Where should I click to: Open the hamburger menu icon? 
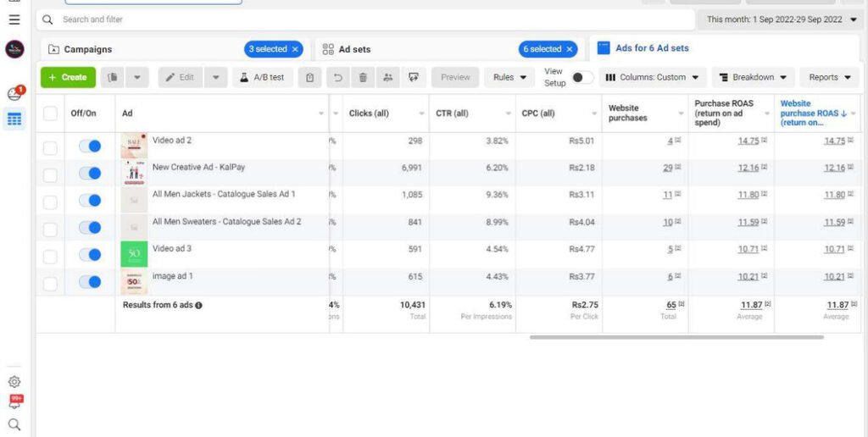tap(14, 19)
